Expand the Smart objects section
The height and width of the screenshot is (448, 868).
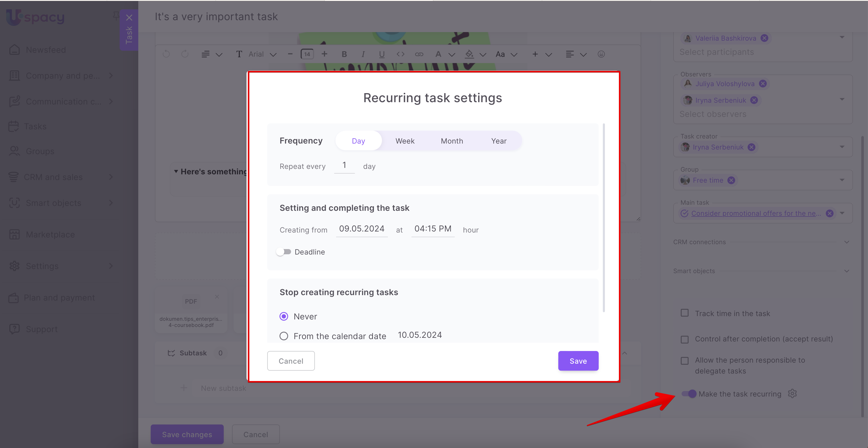tap(847, 271)
